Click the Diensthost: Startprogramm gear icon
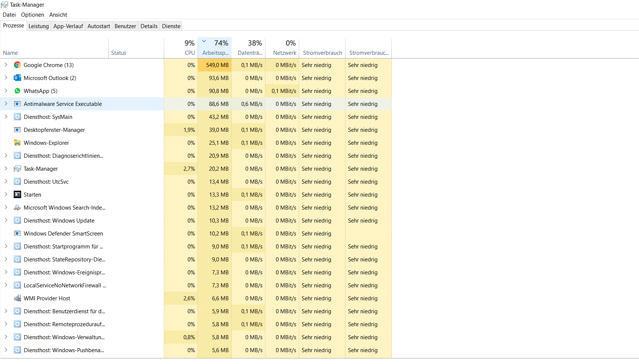Screen dimensions: 639x364 (17, 247)
